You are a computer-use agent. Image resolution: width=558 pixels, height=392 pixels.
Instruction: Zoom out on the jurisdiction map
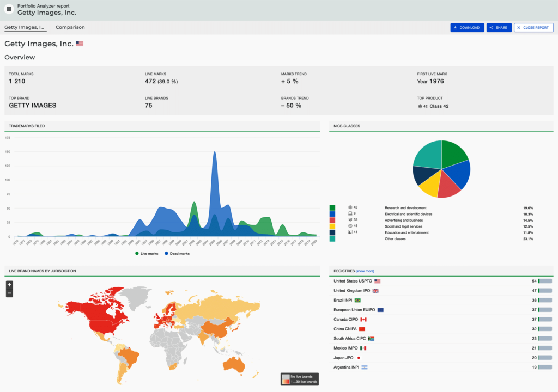9,293
